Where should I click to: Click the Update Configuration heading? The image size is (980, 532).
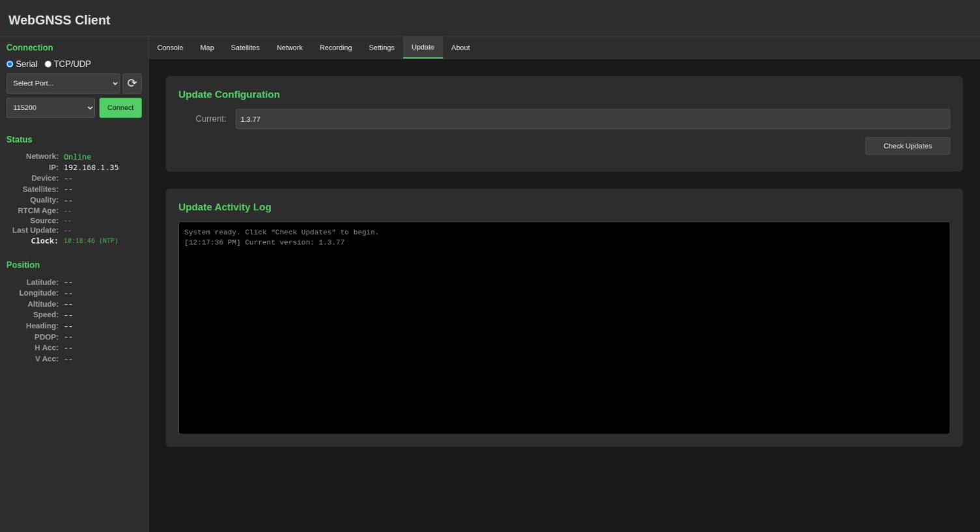pyautogui.click(x=229, y=94)
